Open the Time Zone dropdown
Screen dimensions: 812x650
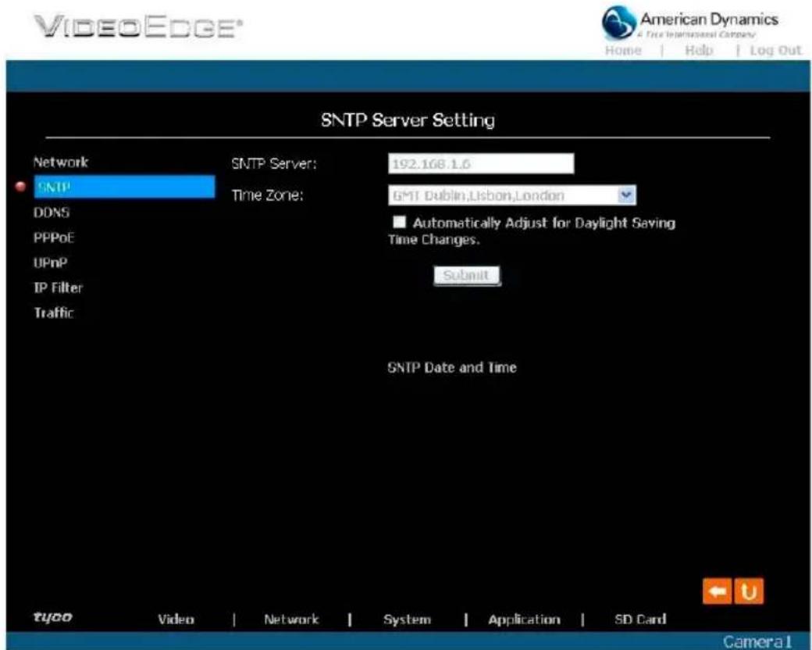pos(511,195)
